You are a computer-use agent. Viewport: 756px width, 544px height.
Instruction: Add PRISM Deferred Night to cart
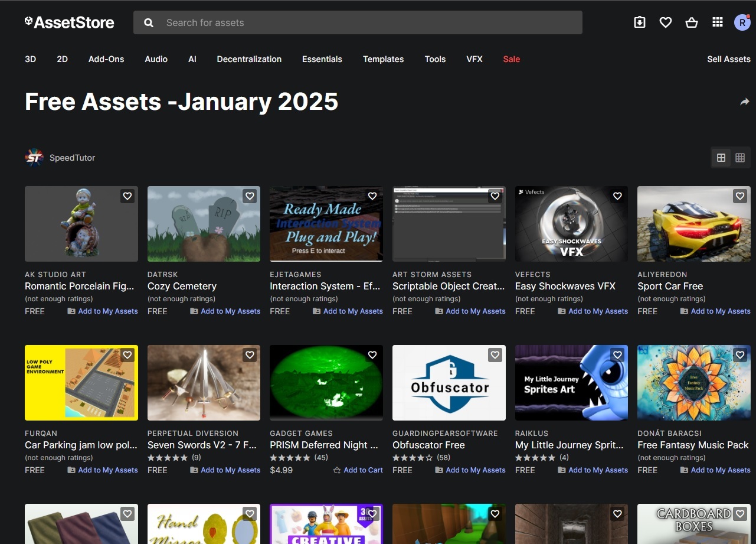coord(358,470)
